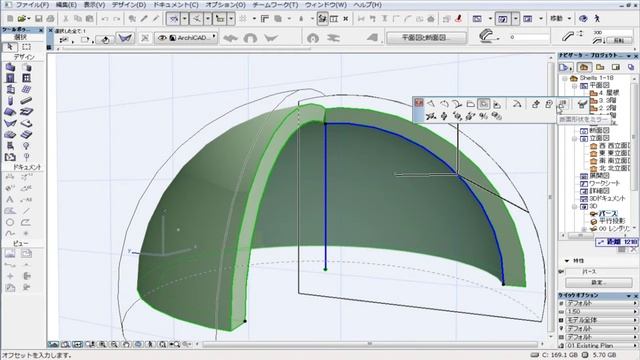Click the Print icon in toolbar
This screenshot has width=640, height=360.
tap(51, 19)
